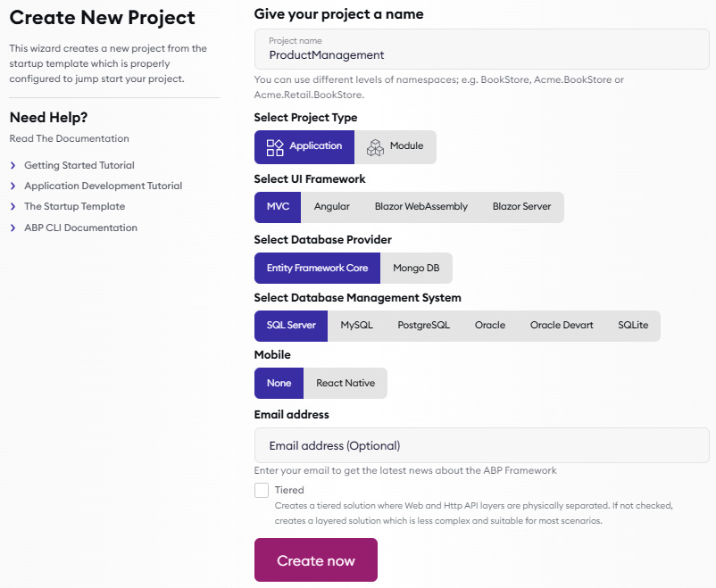The image size is (716, 588).
Task: Select the Oracle Devart database option
Action: [562, 326]
